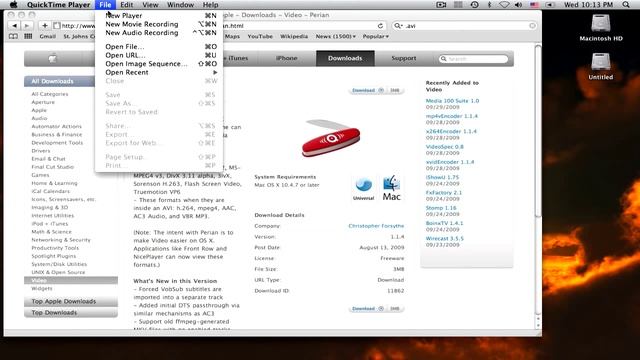Click the Mac Finder logo icon

coord(391,188)
